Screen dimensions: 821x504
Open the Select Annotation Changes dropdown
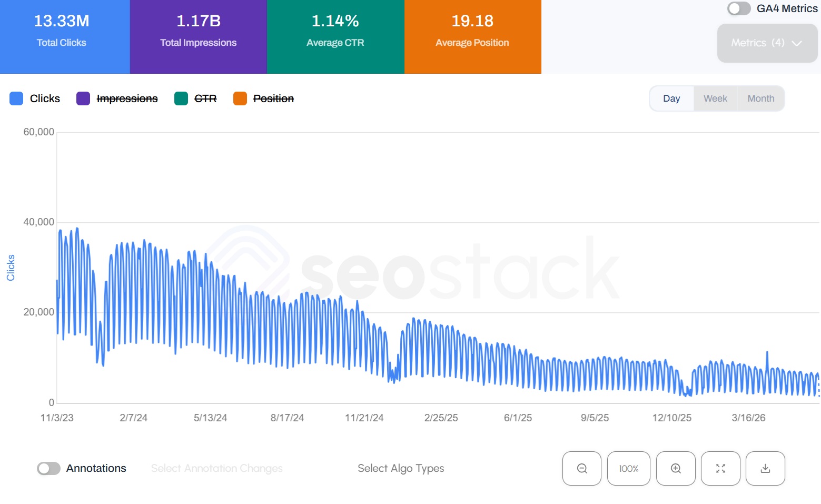coord(217,468)
